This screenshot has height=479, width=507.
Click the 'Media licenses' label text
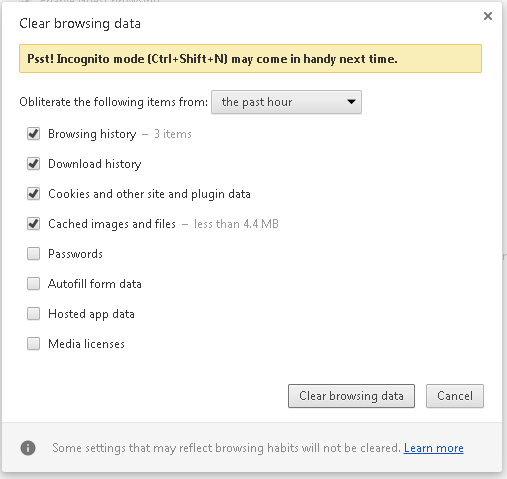coord(86,344)
